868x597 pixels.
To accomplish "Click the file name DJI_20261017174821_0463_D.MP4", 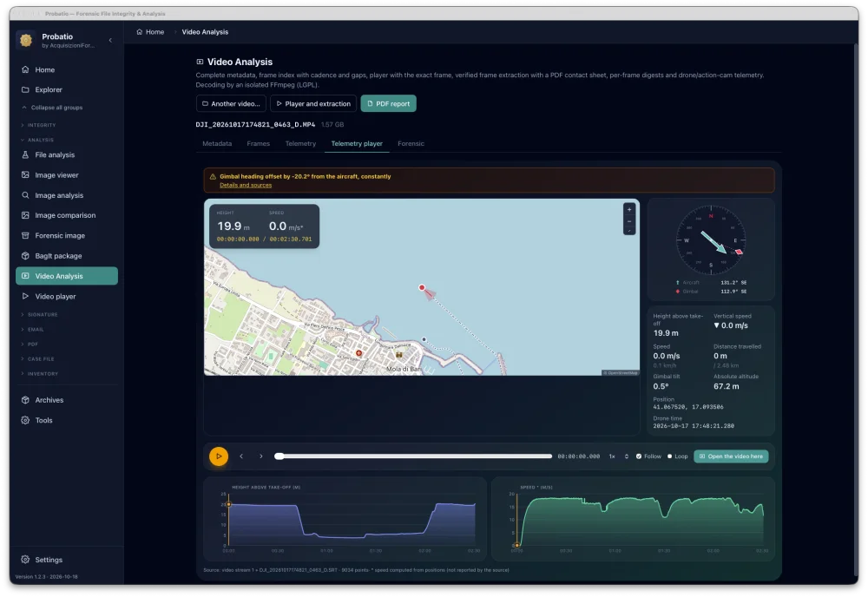I will pos(255,125).
